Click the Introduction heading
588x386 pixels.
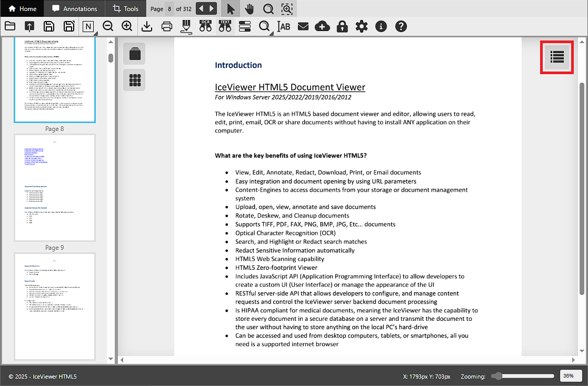[x=238, y=65]
